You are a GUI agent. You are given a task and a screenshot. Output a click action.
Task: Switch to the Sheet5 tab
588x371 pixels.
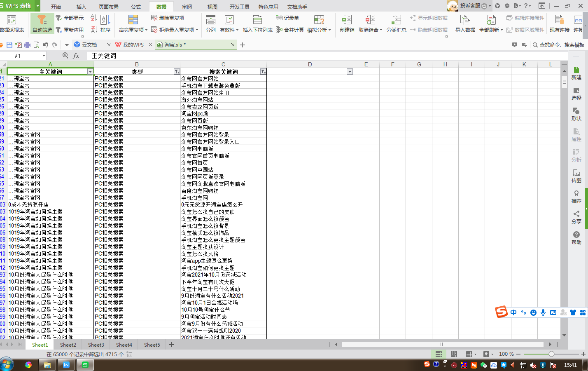152,345
